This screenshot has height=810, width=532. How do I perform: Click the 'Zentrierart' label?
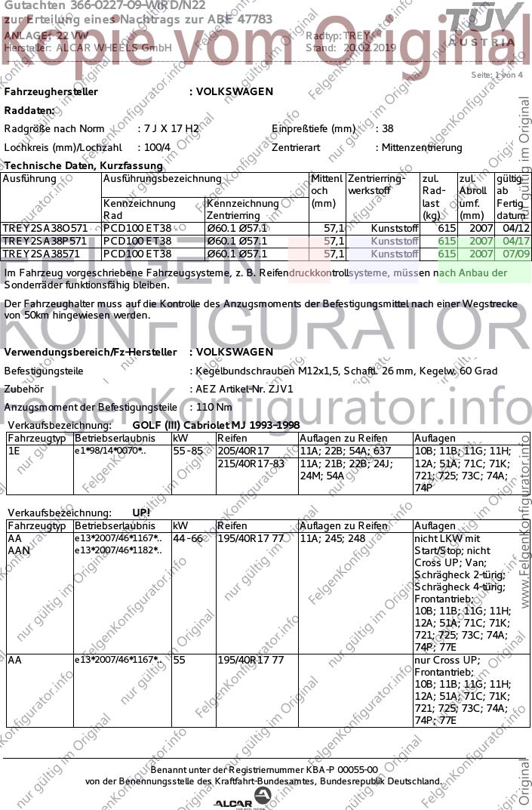(296, 147)
